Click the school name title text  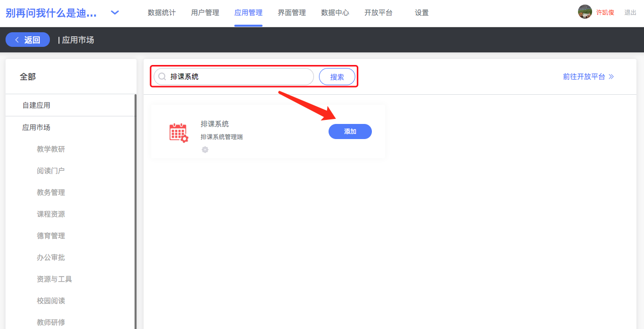51,13
